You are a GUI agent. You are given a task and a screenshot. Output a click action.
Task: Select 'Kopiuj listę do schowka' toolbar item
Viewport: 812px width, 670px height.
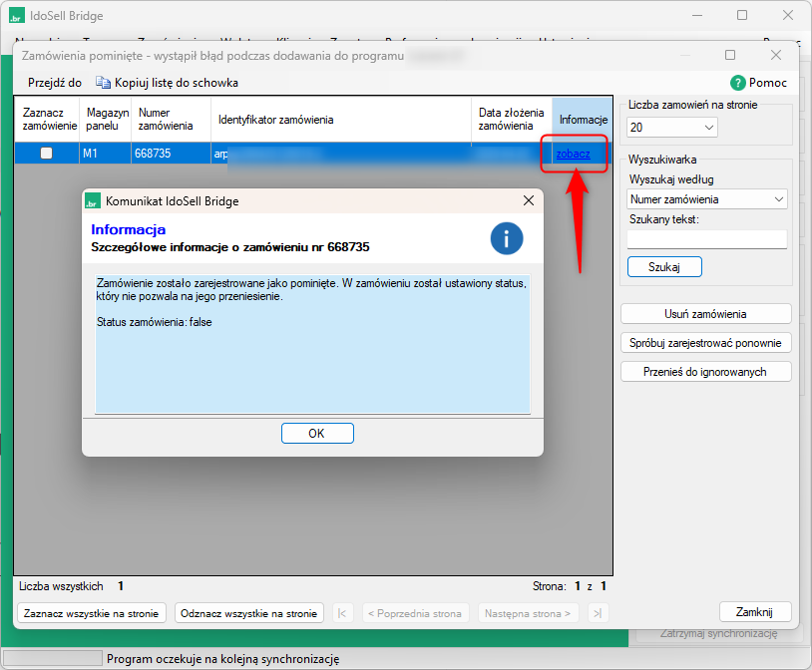click(x=167, y=83)
